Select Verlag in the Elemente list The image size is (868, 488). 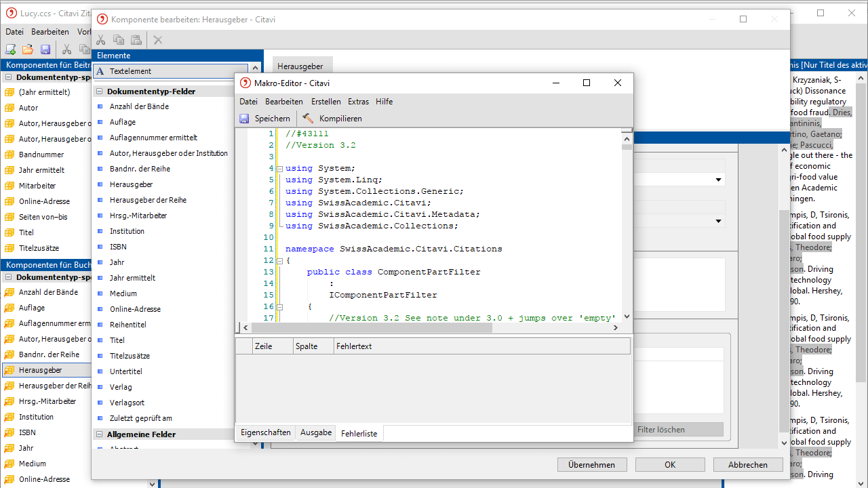point(121,387)
